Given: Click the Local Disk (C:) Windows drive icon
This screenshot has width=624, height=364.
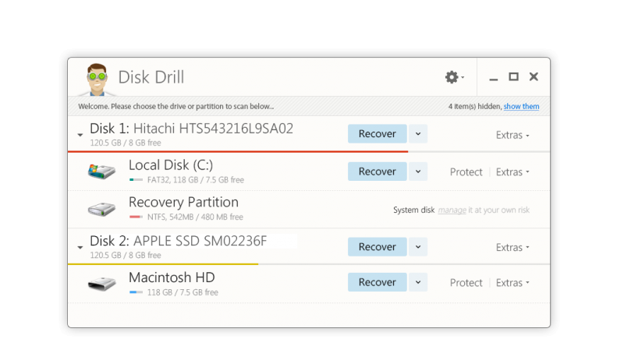Looking at the screenshot, I should point(101,171).
